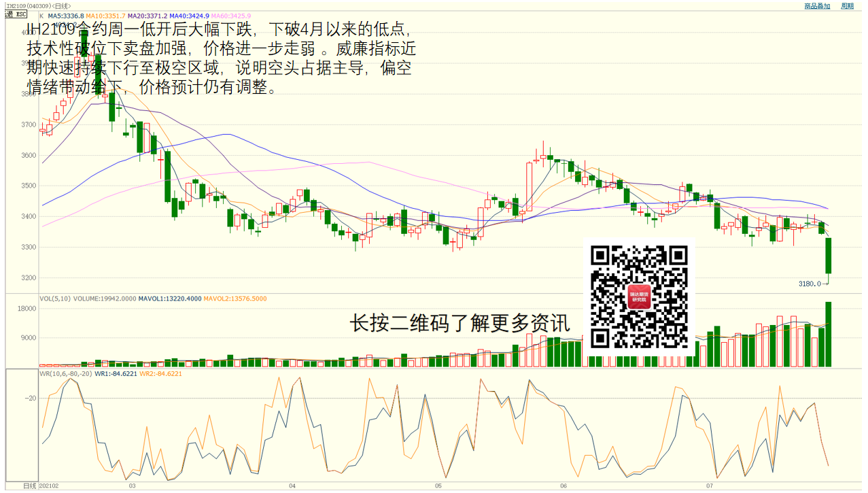Viewport: 868px width, 493px height.
Task: Click the 3180.0 low price label
Action: [810, 284]
